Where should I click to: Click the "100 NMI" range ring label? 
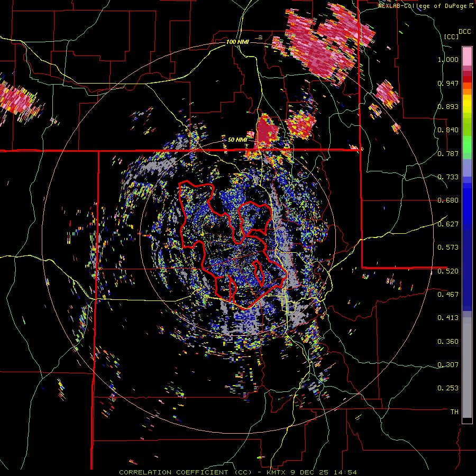[x=237, y=42]
